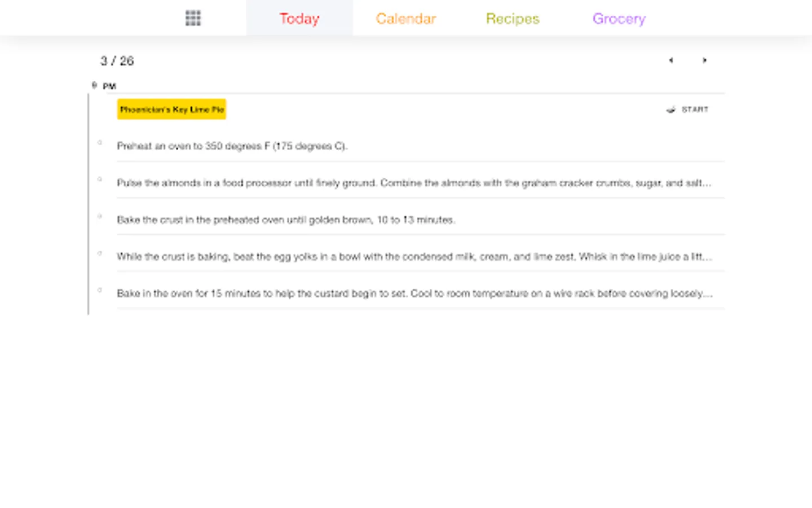The height and width of the screenshot is (508, 812).
Task: Click the cooking pot icon beside START
Action: [670, 110]
